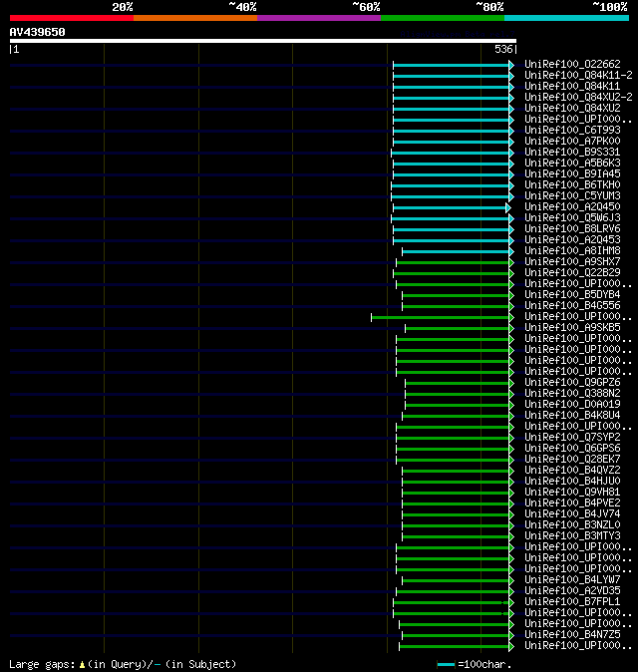Click the green alignment bar of B7FPL1

[452, 602]
